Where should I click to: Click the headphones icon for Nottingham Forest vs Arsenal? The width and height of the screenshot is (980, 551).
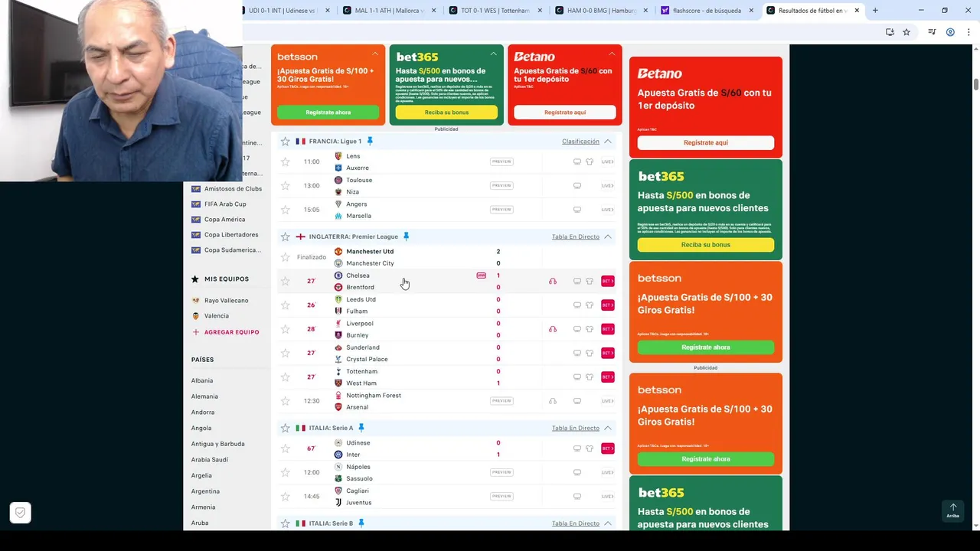click(x=553, y=401)
